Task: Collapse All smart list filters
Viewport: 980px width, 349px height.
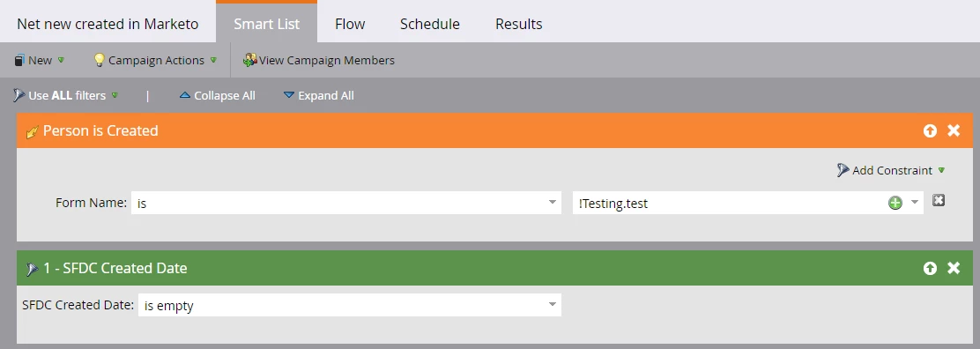Action: click(x=217, y=96)
